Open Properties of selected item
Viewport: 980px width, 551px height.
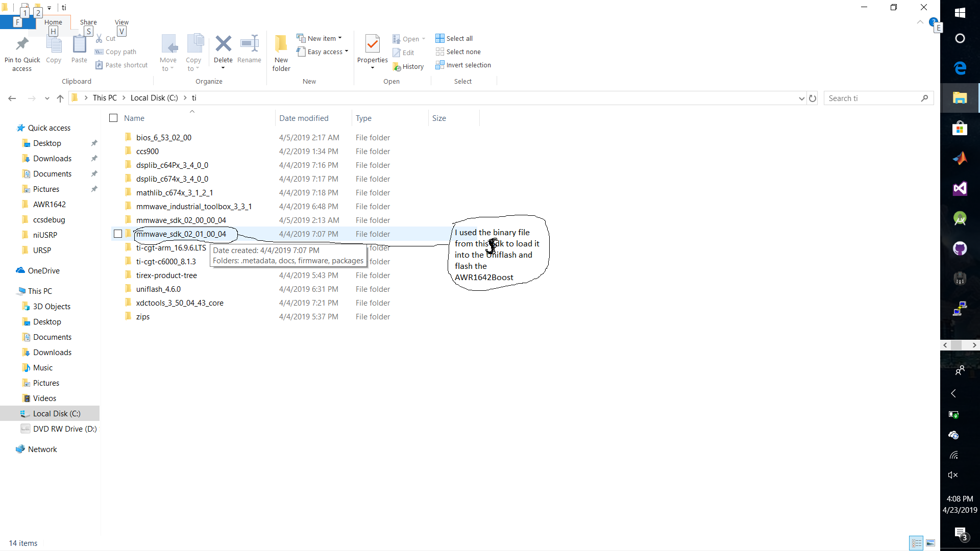coord(373,52)
